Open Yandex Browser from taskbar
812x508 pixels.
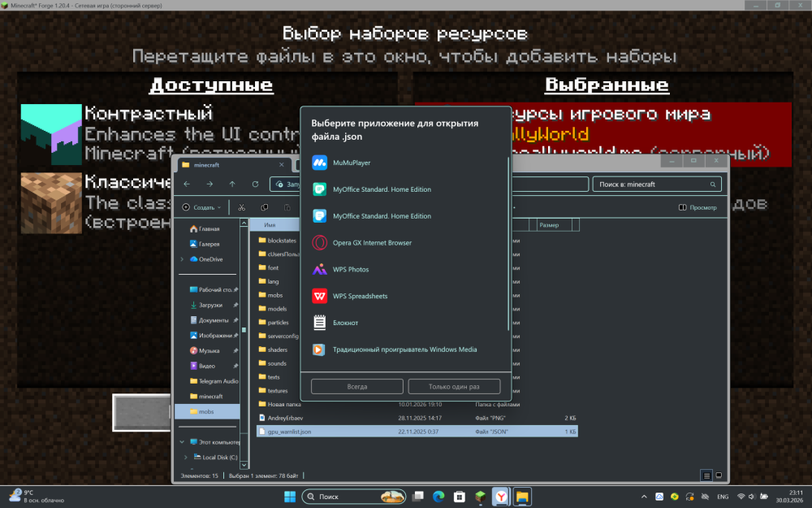tap(501, 497)
